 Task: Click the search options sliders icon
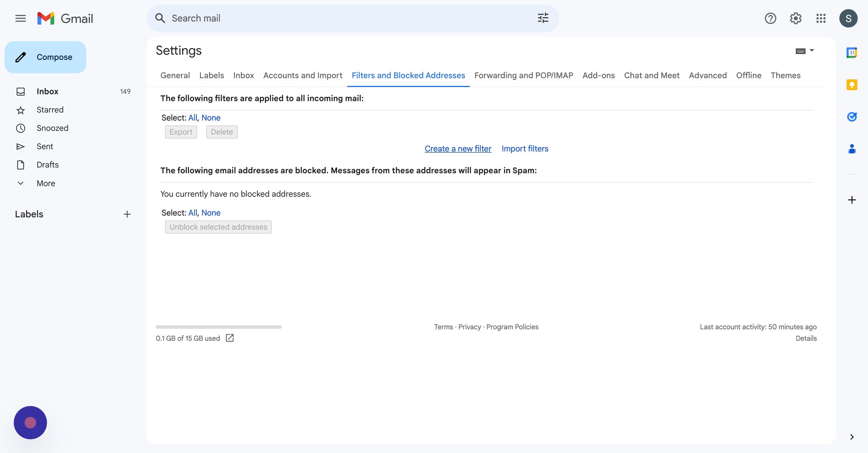(x=543, y=18)
